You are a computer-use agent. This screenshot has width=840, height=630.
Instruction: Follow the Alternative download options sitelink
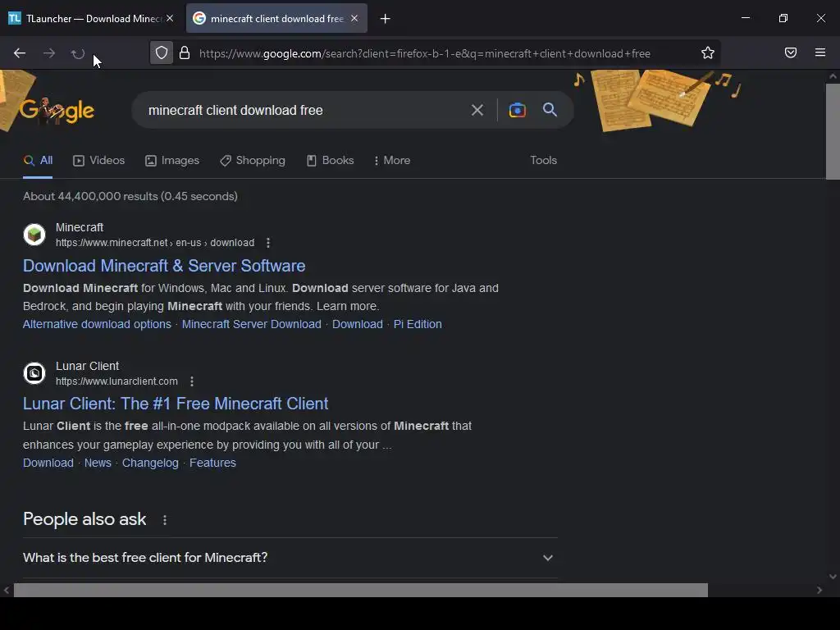pyautogui.click(x=97, y=324)
